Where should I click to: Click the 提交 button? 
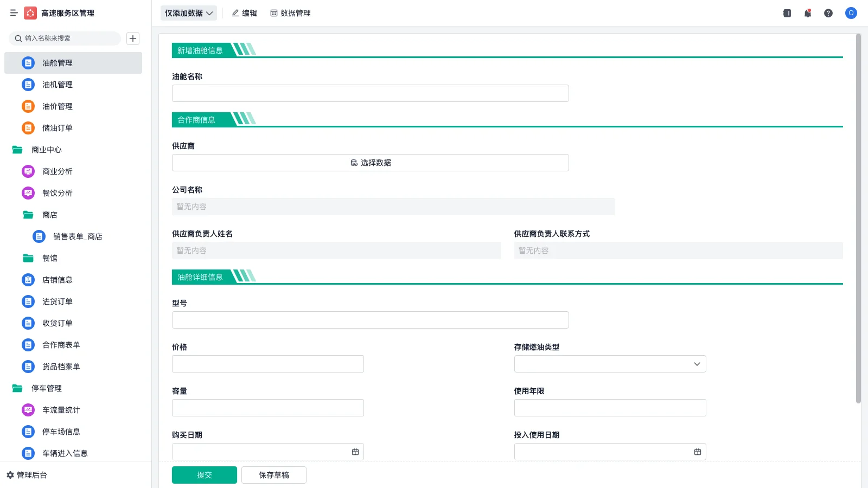(205, 475)
